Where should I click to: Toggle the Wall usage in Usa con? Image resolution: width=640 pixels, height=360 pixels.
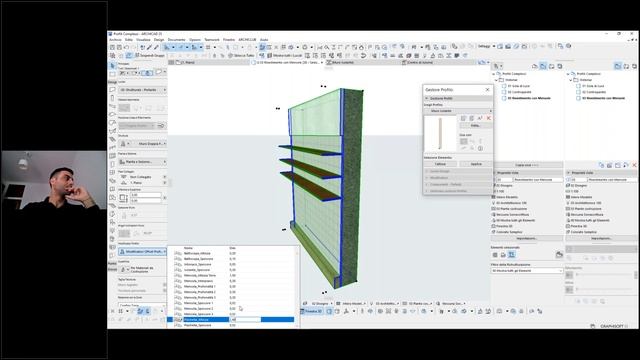coord(464,141)
